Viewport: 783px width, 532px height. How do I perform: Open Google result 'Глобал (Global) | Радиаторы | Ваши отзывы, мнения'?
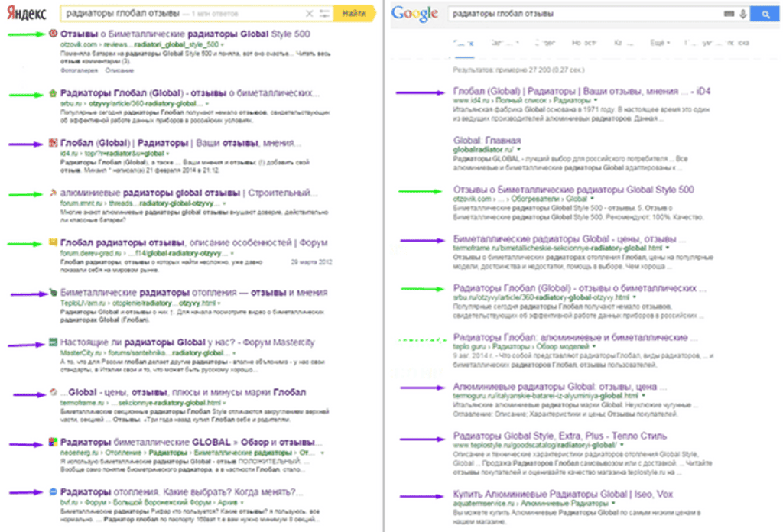pyautogui.click(x=582, y=91)
